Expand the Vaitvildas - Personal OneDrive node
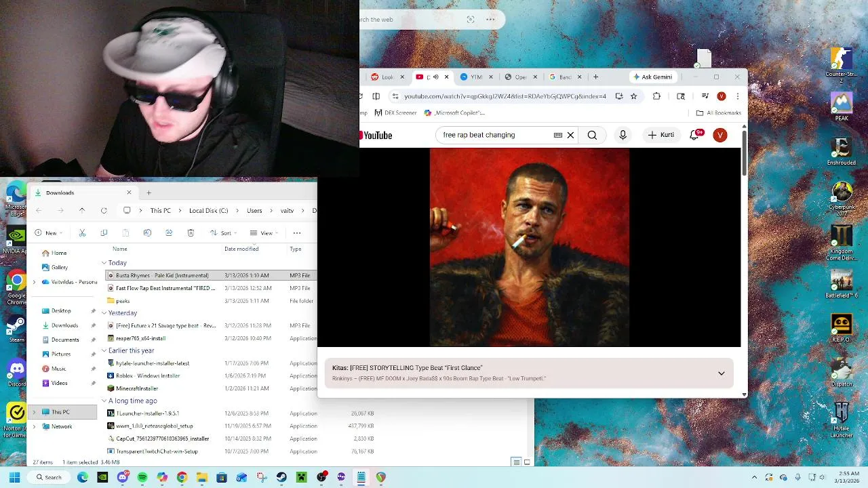Viewport: 868px width, 488px height. click(x=34, y=282)
